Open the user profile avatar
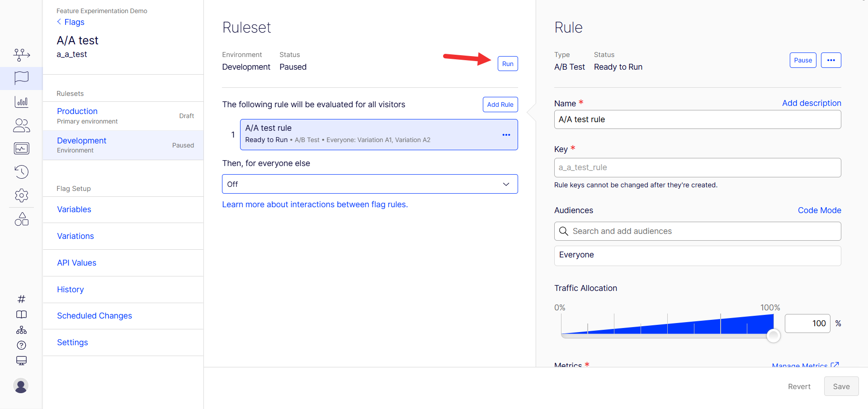 pos(21,385)
